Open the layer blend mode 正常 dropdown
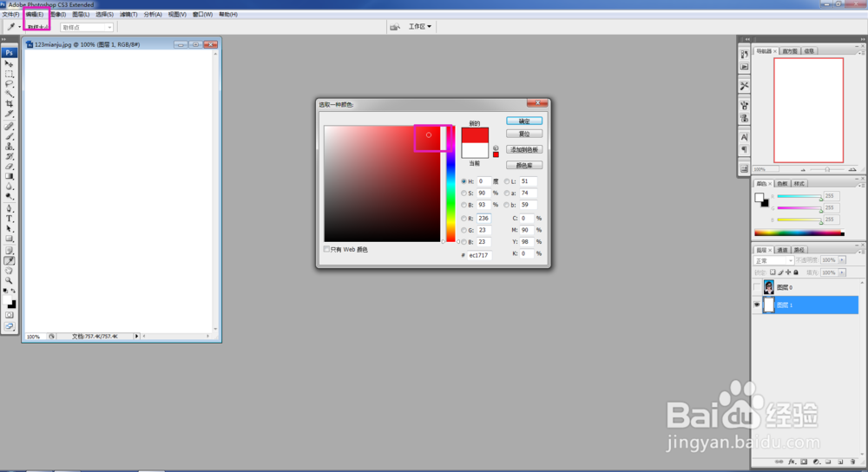Viewport: 868px width, 472px height. tap(773, 260)
